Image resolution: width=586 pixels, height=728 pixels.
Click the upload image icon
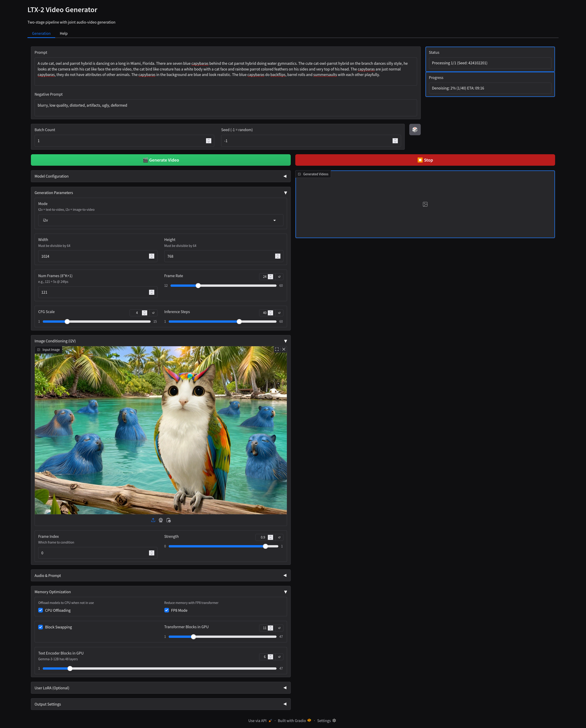pyautogui.click(x=153, y=520)
